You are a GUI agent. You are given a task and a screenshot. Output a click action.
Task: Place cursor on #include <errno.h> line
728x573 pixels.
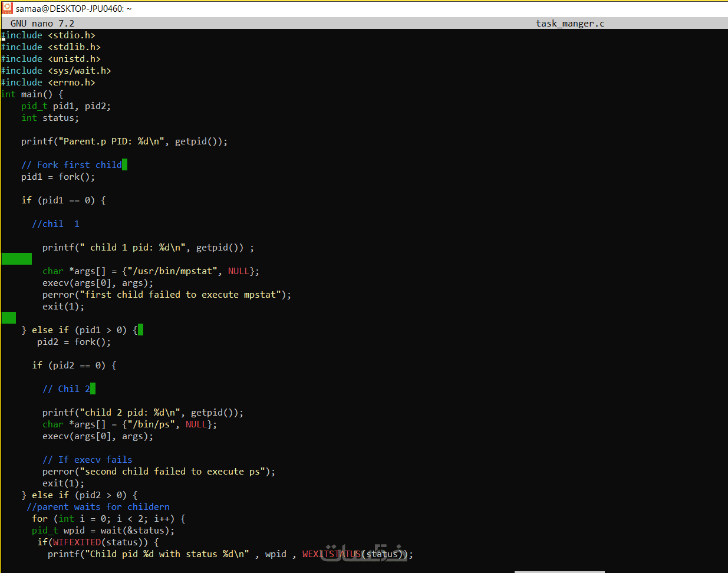[48, 83]
